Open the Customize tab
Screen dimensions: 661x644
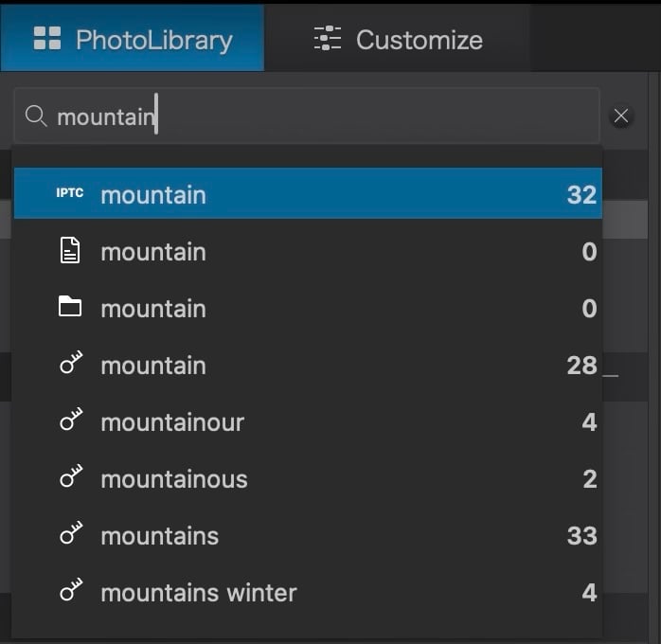(398, 39)
